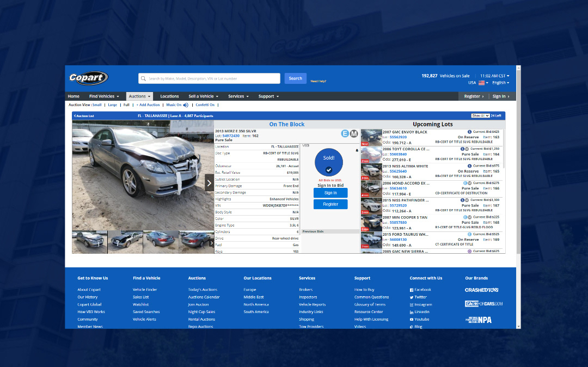Expand the Support menu

point(268,96)
